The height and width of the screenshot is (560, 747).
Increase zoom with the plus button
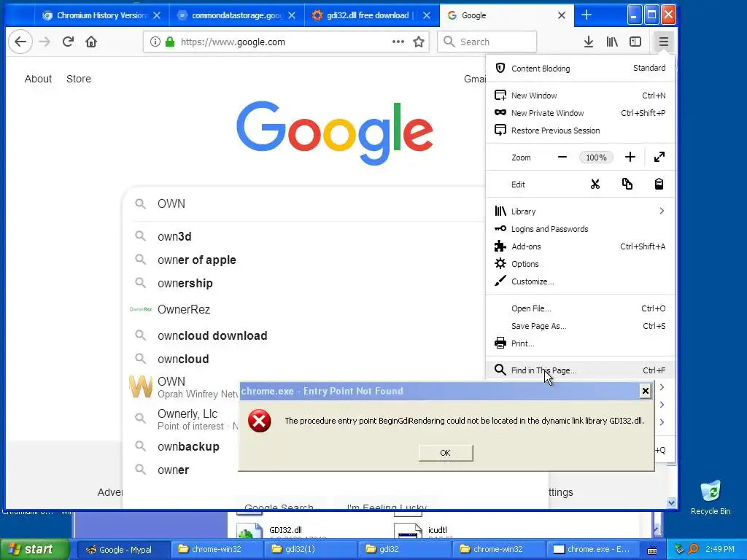[x=630, y=157]
